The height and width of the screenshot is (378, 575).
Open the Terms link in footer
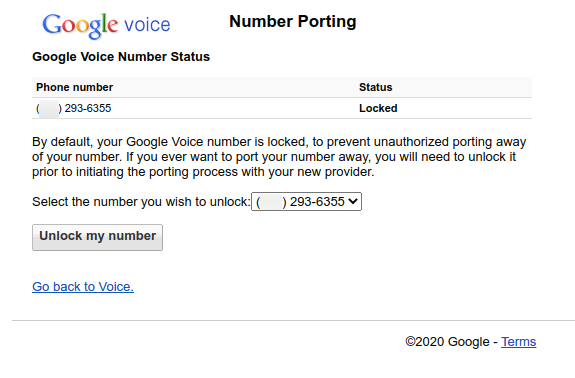point(519,342)
